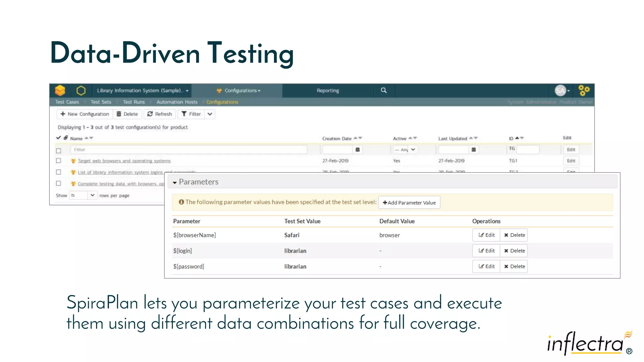
Task: Delete the ${browserName} parameter
Action: pyautogui.click(x=514, y=235)
